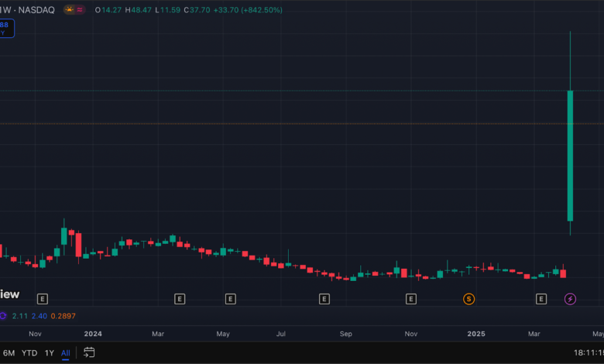Click the earnings marker near March 2024
Screen dimensions: 604x364
(x=180, y=298)
